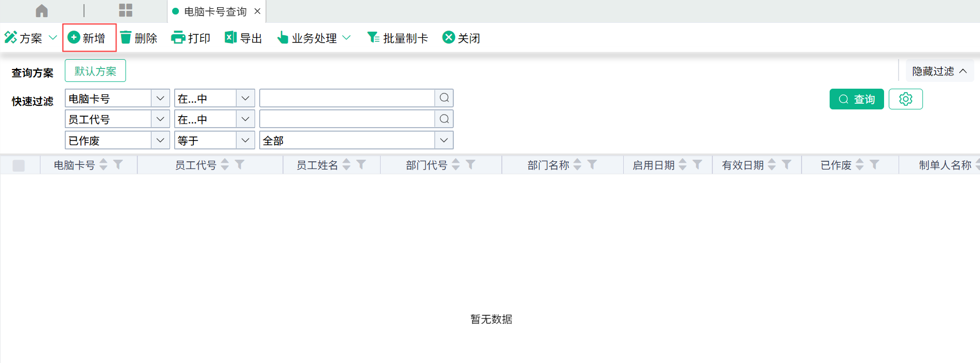Open the gear settings next to 查询
Image resolution: width=980 pixels, height=363 pixels.
point(905,99)
